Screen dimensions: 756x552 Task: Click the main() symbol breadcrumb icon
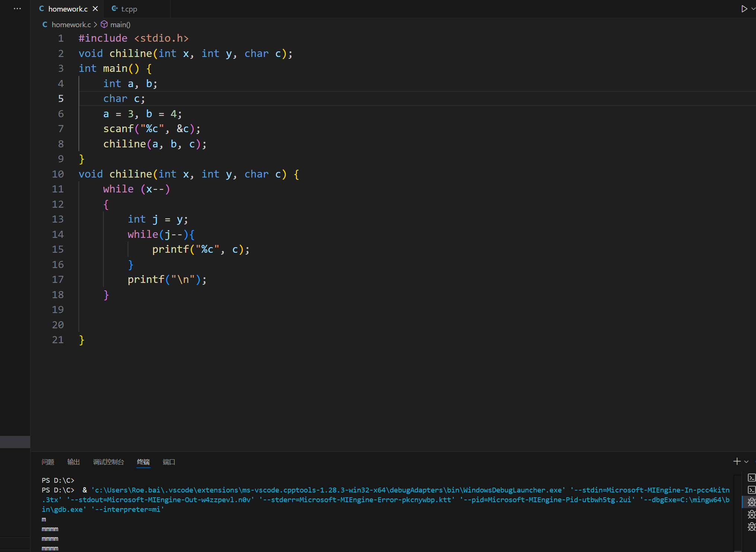[x=105, y=25]
